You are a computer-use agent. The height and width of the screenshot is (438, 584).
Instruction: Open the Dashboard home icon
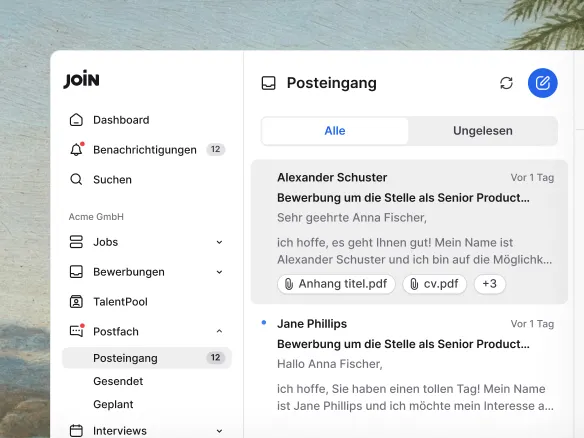(76, 120)
